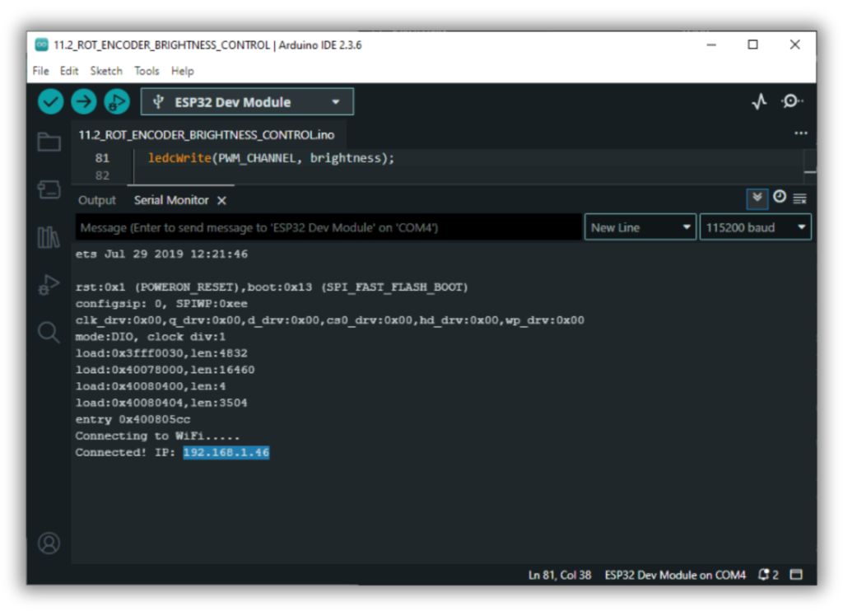The image size is (843, 616).
Task: Click line number 82 in the gutter
Action: pos(102,175)
